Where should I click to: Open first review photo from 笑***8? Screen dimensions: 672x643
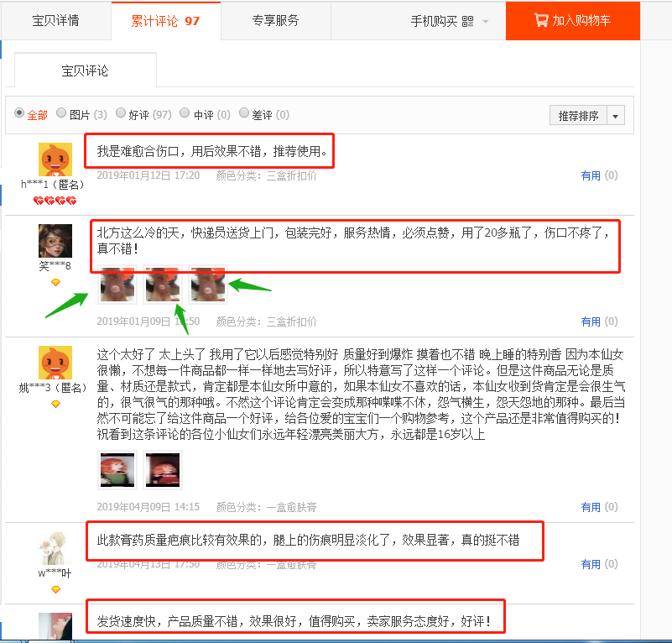point(117,285)
